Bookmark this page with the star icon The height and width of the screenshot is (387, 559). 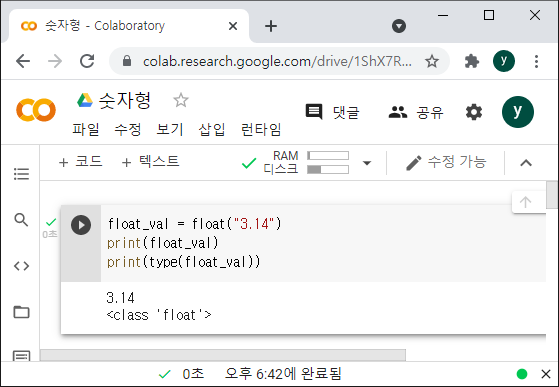(x=432, y=62)
